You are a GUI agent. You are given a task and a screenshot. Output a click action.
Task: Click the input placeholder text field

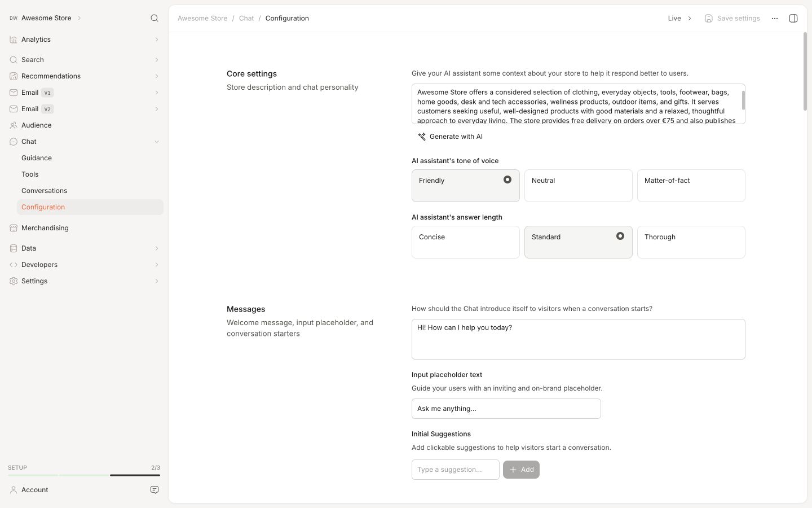pos(506,409)
